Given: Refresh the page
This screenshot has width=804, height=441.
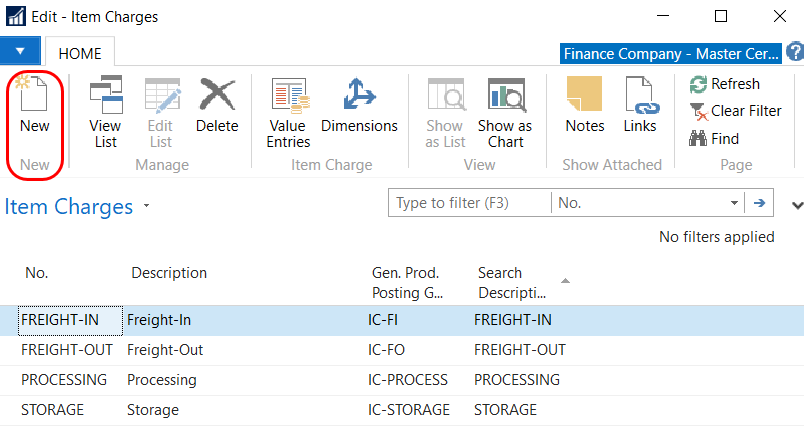Looking at the screenshot, I should [x=725, y=84].
